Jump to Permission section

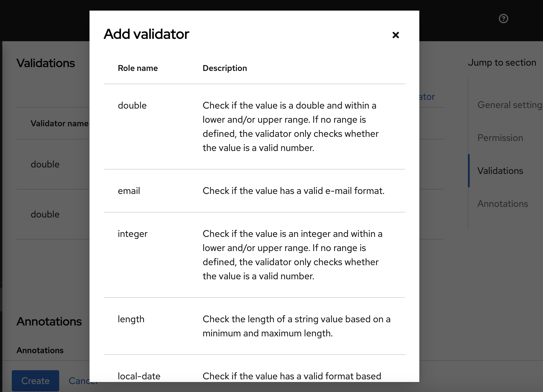[500, 138]
